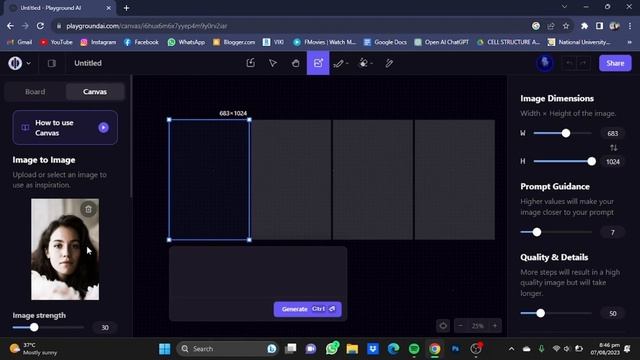Viewport: 640px width, 360px height.
Task: Open the Playground AI logo menu
Action: click(15, 63)
